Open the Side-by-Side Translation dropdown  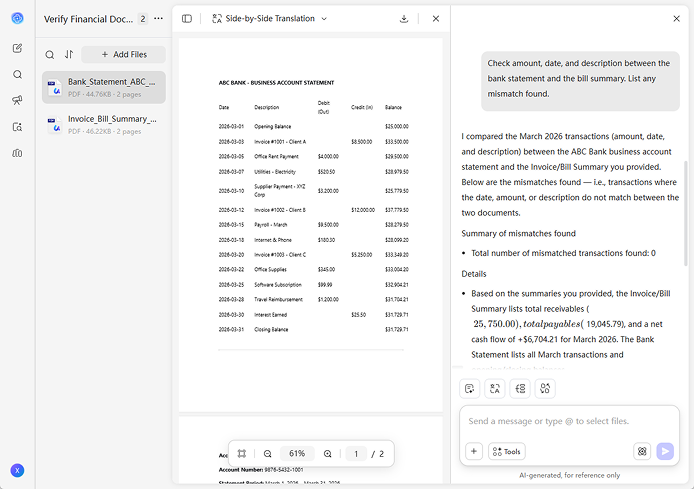(270, 19)
